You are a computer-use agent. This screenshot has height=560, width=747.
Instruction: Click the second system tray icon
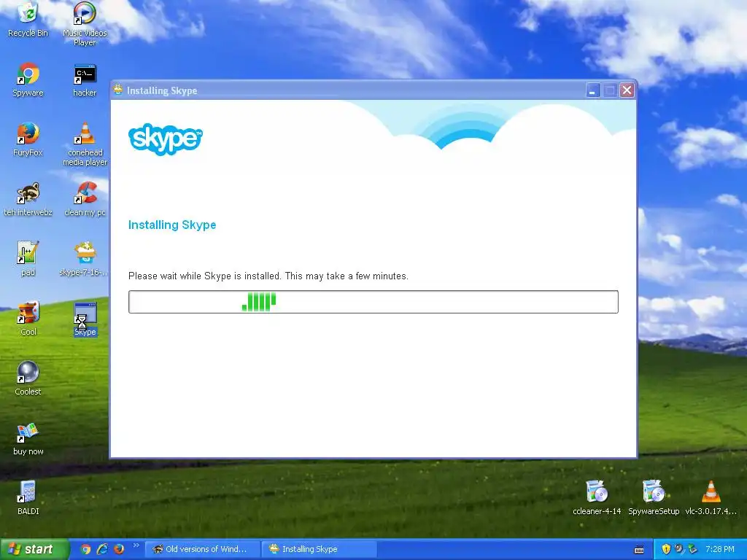pos(679,549)
